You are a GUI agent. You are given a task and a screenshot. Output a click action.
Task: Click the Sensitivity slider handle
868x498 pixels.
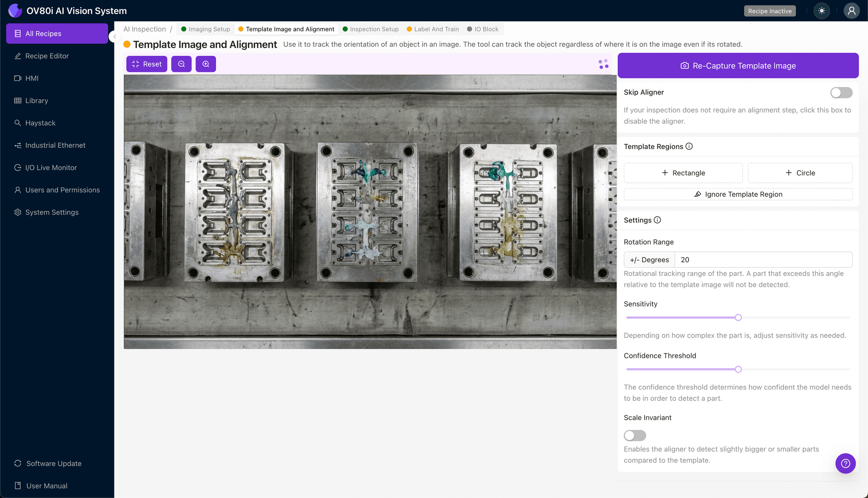coord(738,317)
